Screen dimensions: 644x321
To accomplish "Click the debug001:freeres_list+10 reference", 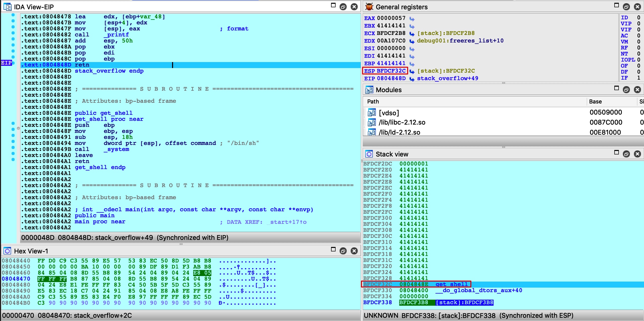I will [x=460, y=41].
